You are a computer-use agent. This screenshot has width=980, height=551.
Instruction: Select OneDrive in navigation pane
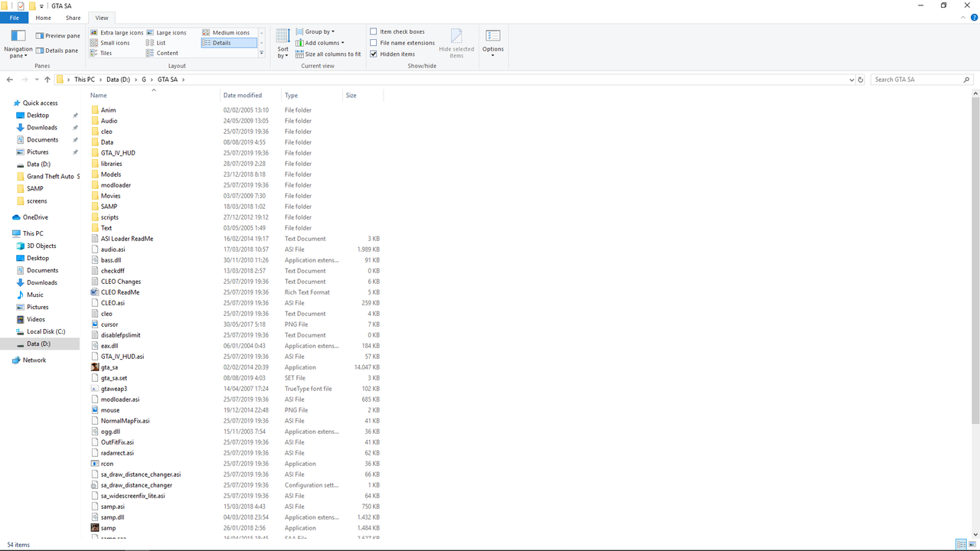click(35, 217)
